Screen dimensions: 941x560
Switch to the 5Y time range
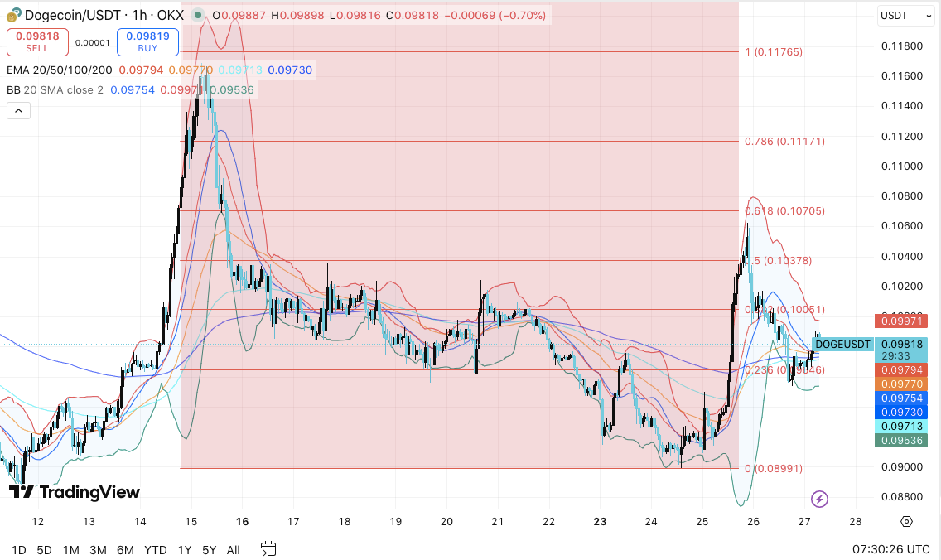pyautogui.click(x=209, y=550)
